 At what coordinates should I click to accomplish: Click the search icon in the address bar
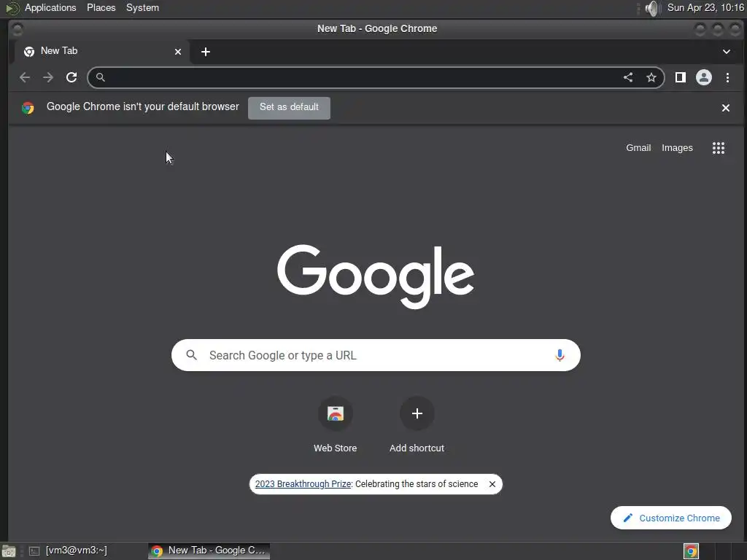click(x=101, y=77)
